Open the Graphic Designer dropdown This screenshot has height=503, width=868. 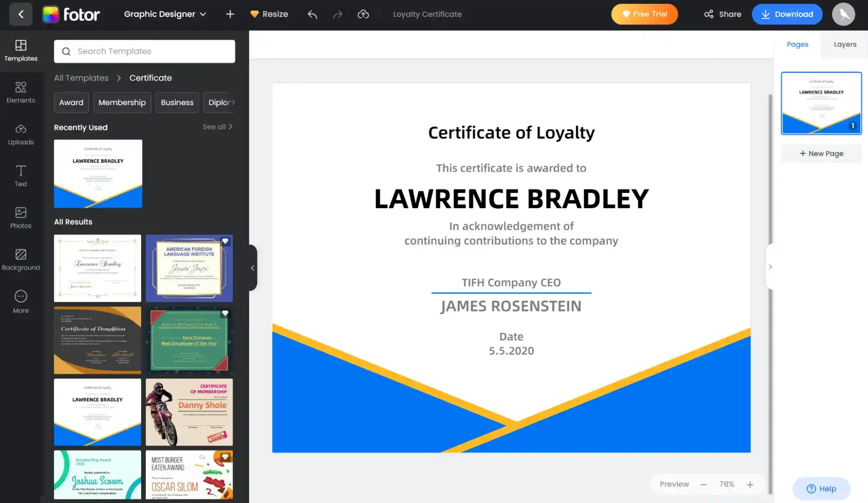click(x=165, y=14)
